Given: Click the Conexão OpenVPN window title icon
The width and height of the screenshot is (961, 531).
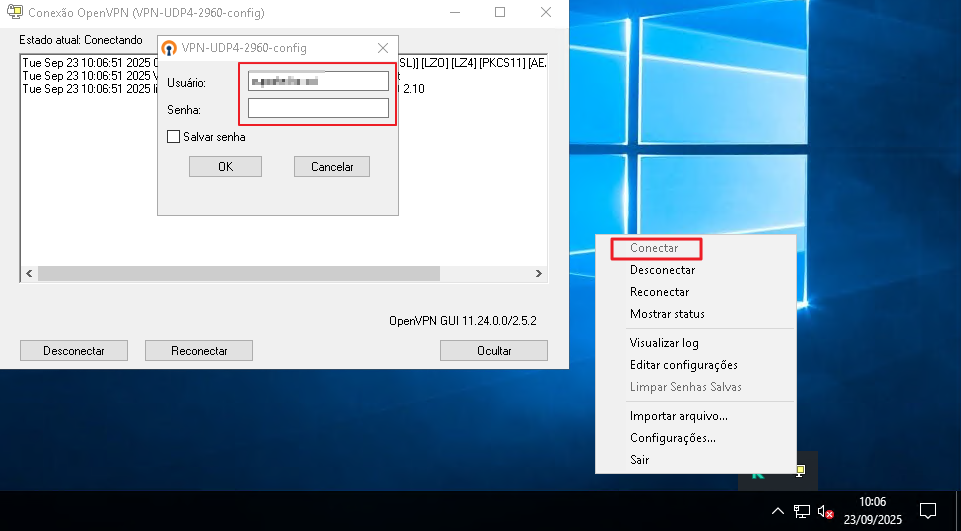Looking at the screenshot, I should tap(14, 12).
